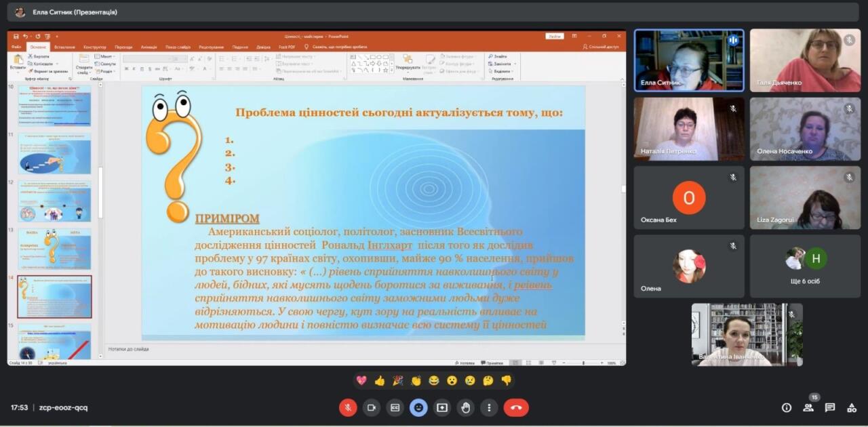Image resolution: width=868 pixels, height=427 pixels.
Task: Open the three-dot more options menu
Action: click(490, 407)
